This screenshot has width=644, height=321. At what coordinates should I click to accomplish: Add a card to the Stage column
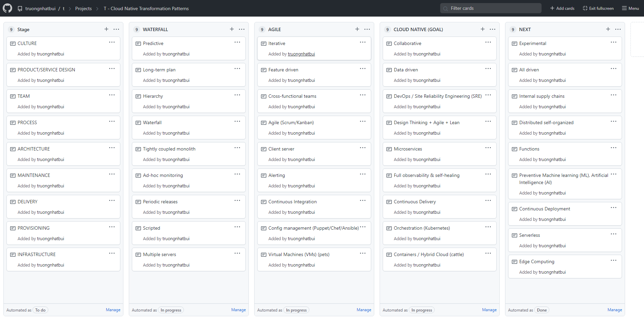(x=106, y=29)
